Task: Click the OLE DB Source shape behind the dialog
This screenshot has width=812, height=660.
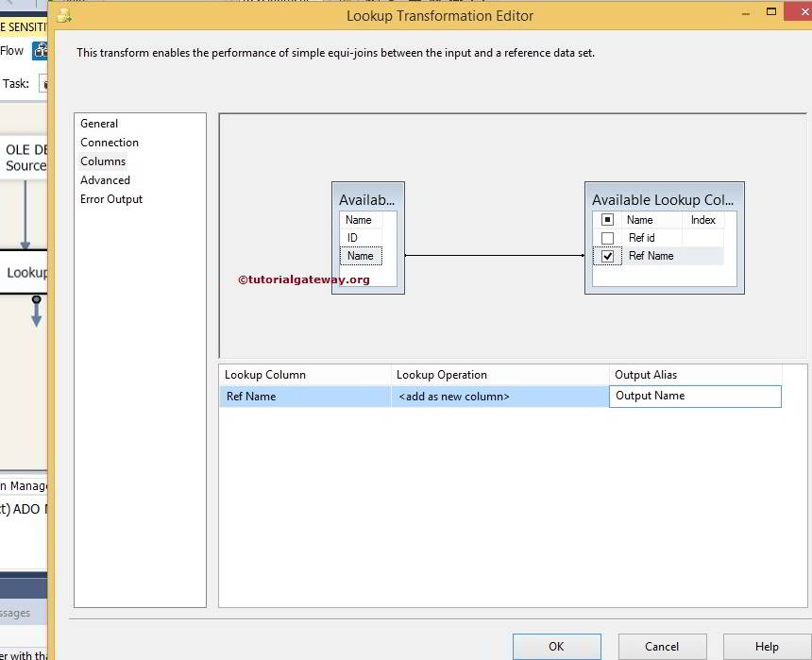Action: coord(24,156)
